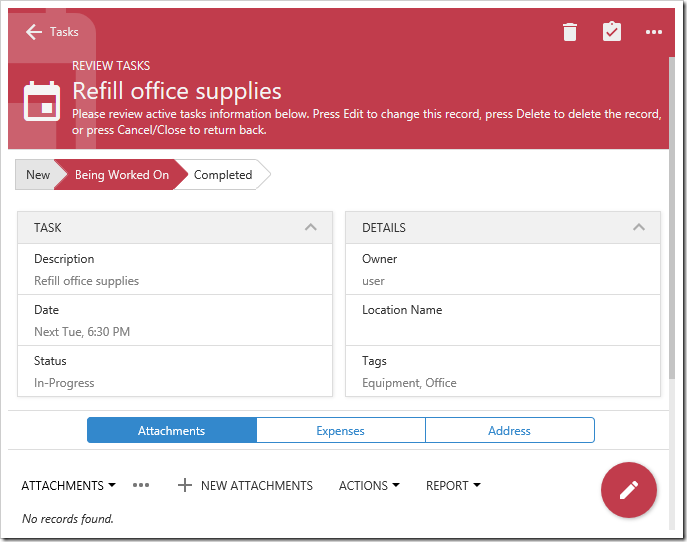Screen dimensions: 687x542
Task: Select the Being Worked On status
Action: tap(121, 175)
